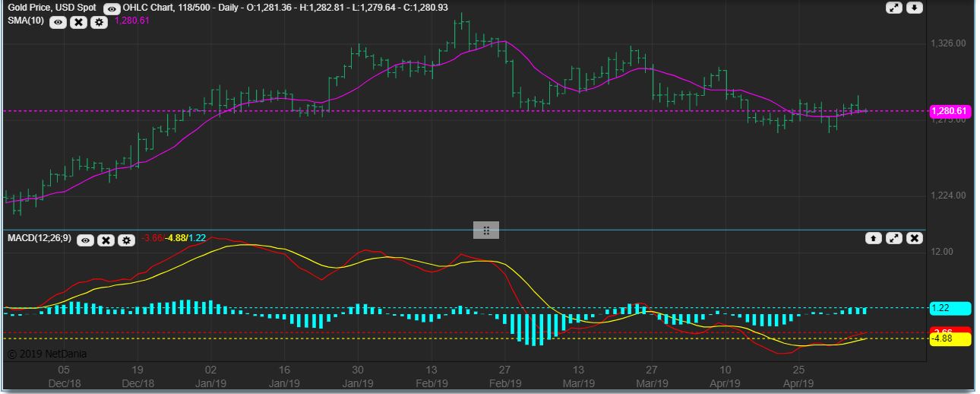Screen dimensions: 980x394
Task: Click the '27 Mar/19' date axis label
Action: pos(651,377)
